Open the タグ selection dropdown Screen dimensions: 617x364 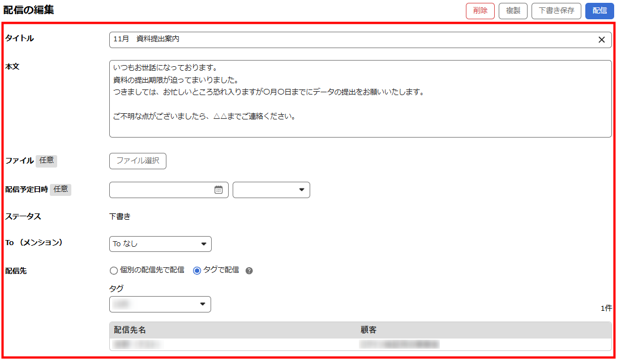[x=160, y=305]
